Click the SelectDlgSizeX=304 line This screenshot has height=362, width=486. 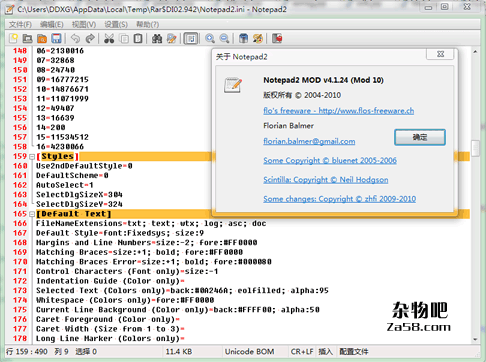click(79, 195)
